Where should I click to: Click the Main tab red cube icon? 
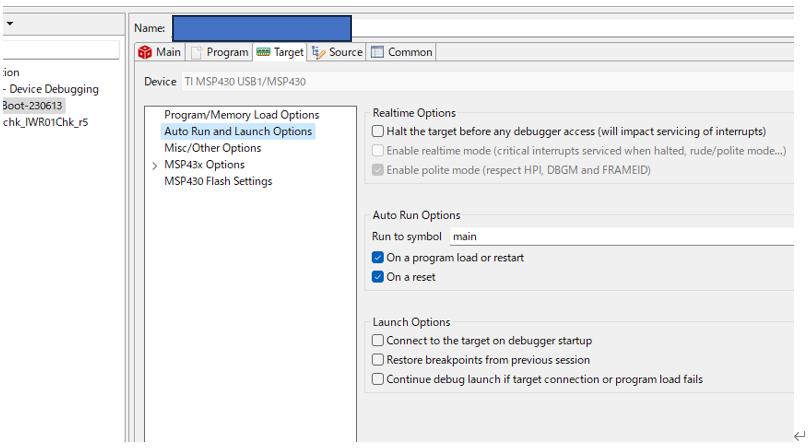(x=145, y=52)
